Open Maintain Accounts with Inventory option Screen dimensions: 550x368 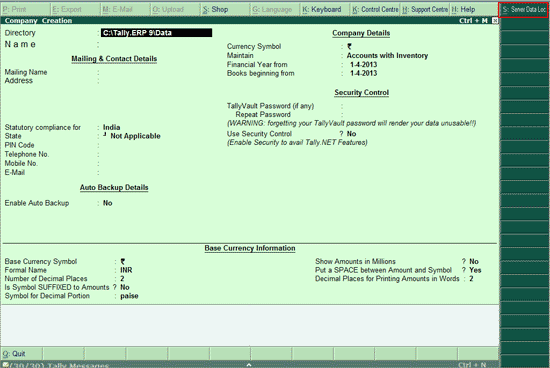(387, 55)
